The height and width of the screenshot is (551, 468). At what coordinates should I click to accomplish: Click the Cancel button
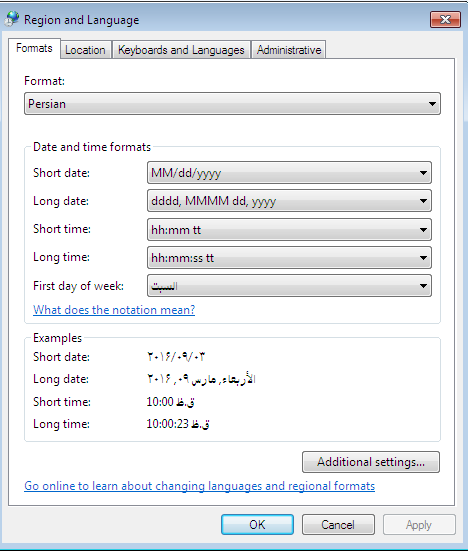338,525
